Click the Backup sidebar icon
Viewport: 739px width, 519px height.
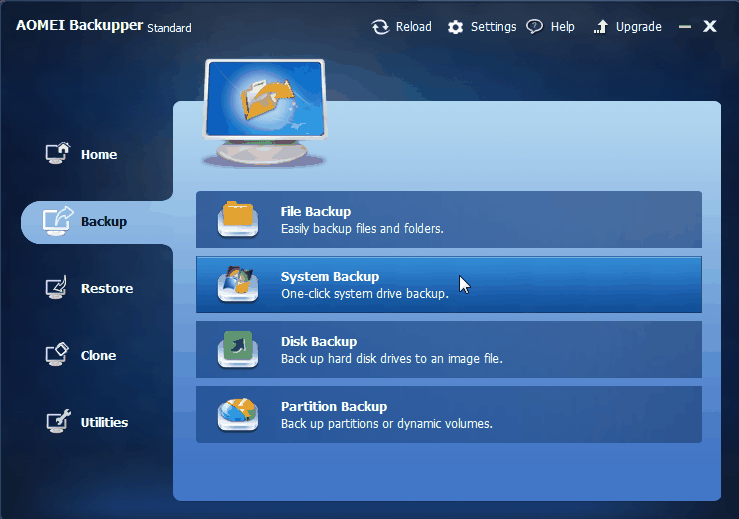point(58,221)
